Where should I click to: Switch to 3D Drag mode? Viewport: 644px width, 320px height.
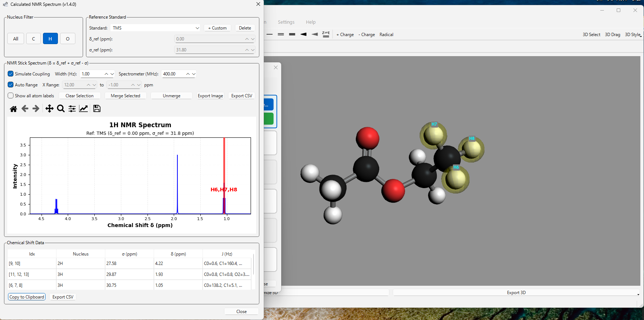click(x=612, y=35)
